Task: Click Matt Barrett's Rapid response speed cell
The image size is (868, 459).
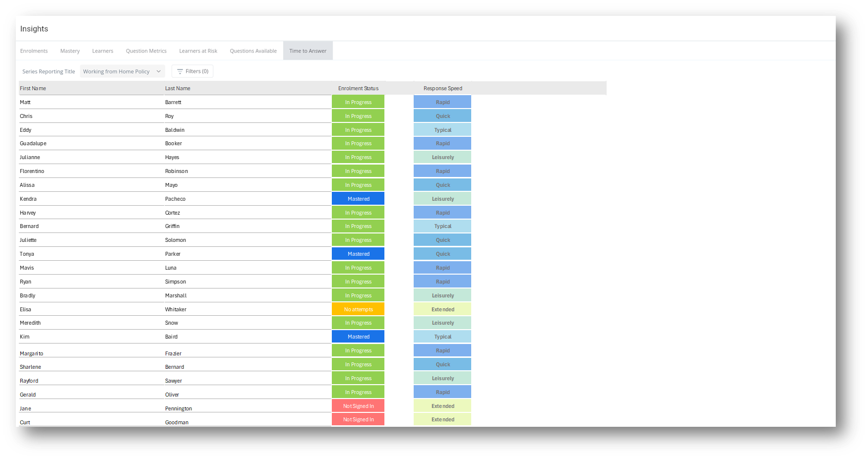Action: click(x=442, y=102)
